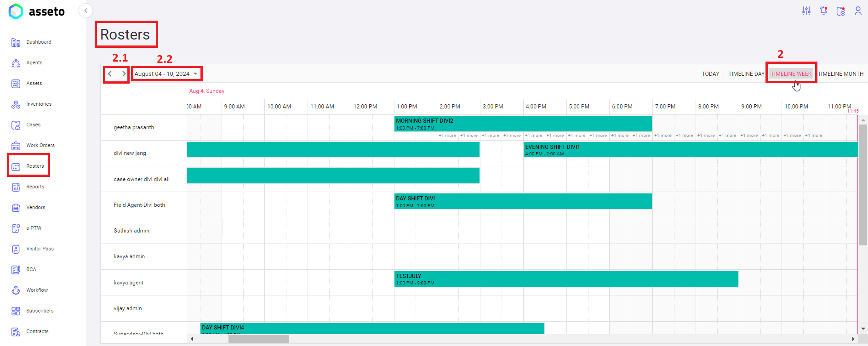Click the vertical scrollbar thumb

coord(863,185)
